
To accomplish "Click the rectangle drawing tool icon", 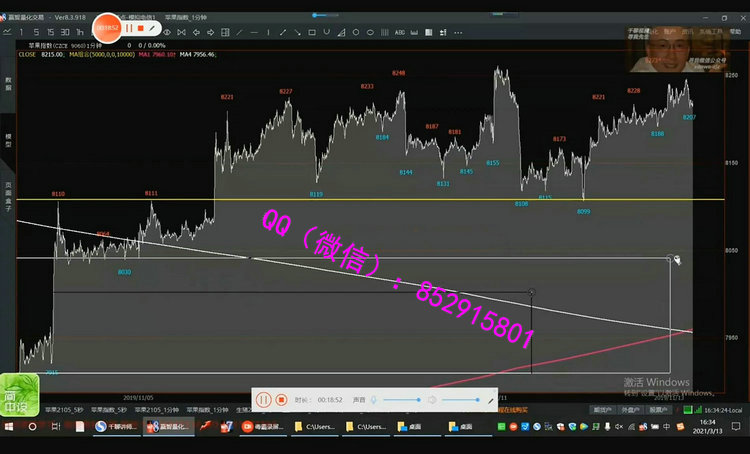I will coord(312,32).
